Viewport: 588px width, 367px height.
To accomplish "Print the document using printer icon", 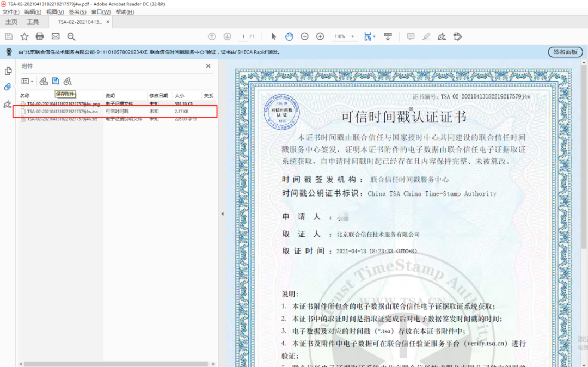I will click(40, 36).
